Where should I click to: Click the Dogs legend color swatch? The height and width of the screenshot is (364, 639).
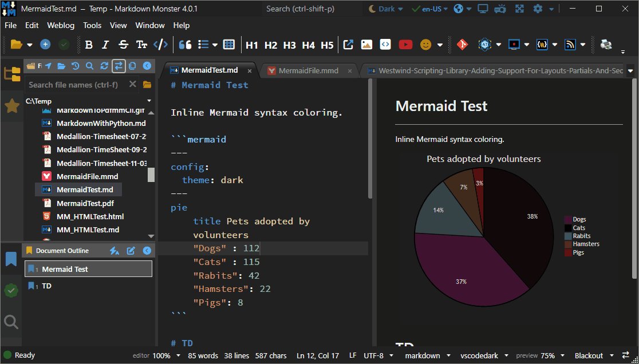point(567,219)
